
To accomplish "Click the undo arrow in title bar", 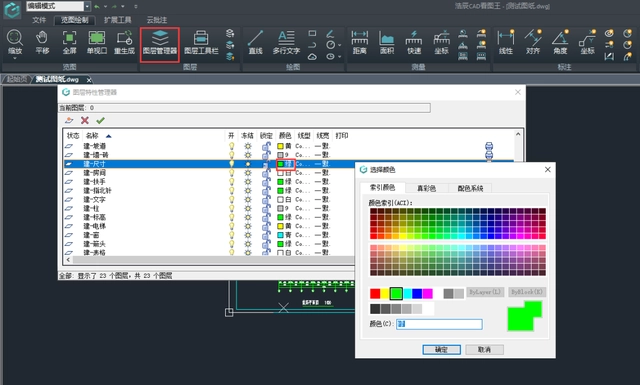I will click(96, 7).
